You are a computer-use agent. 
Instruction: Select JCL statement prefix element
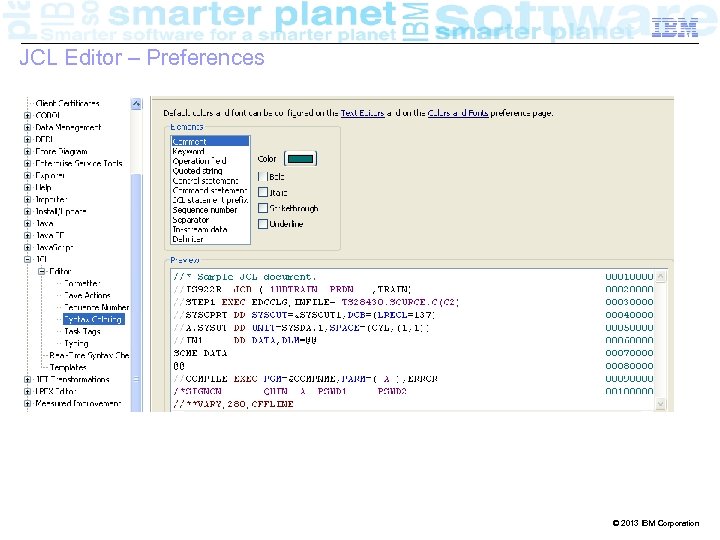point(210,200)
